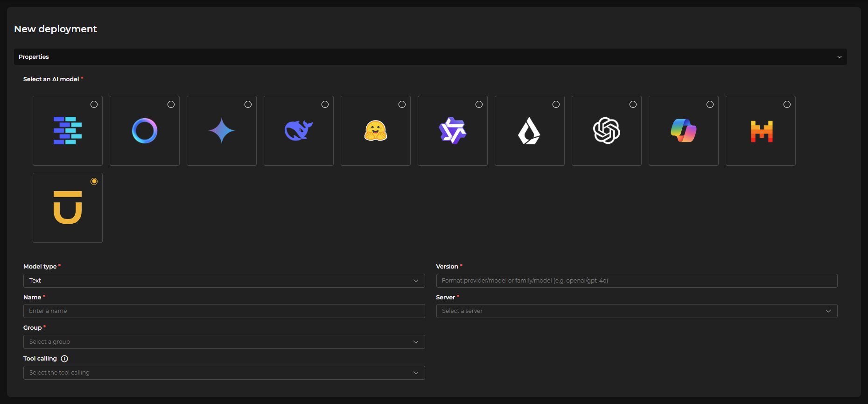868x404 pixels.
Task: Click the DeepSeek whale logo
Action: click(299, 131)
